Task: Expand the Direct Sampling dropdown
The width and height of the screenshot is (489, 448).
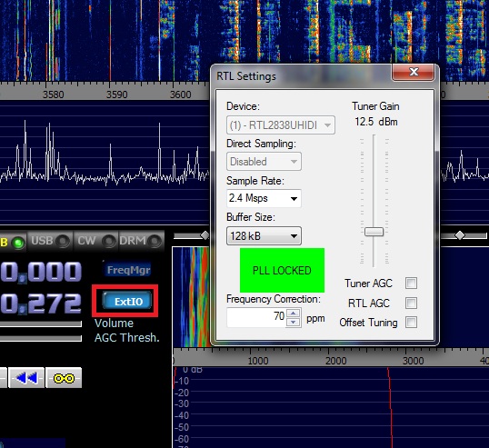Action: [x=264, y=162]
